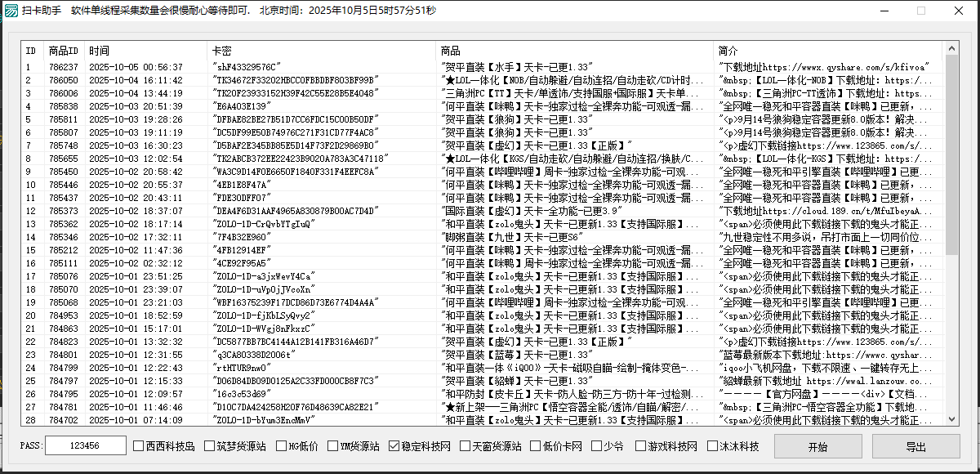Click the 开始 start button

(x=817, y=446)
